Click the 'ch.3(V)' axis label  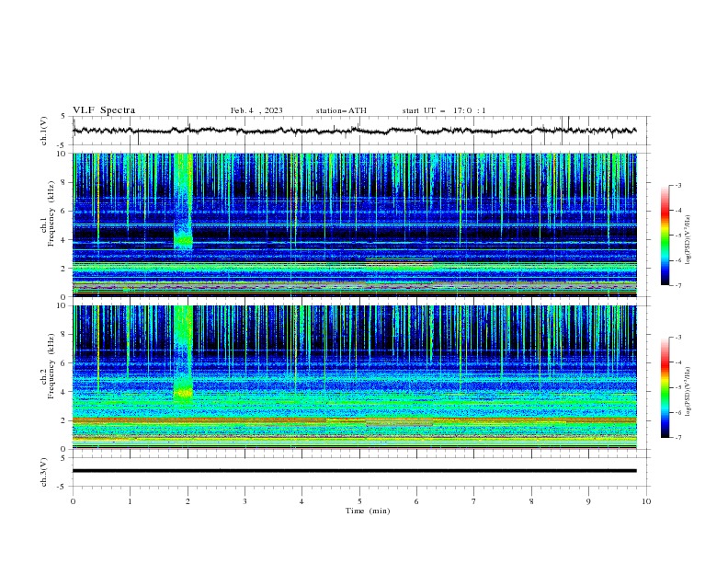[44, 472]
